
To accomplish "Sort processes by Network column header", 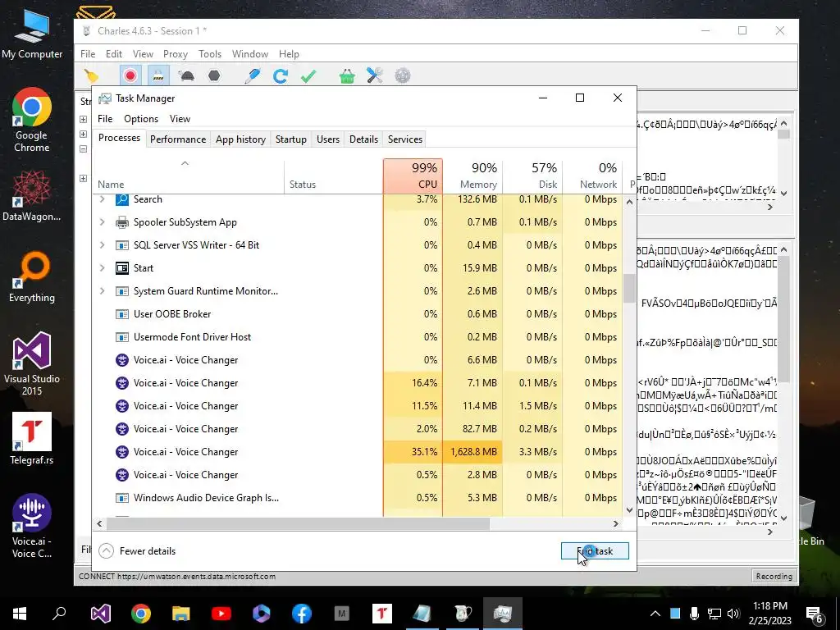I will 592,176.
